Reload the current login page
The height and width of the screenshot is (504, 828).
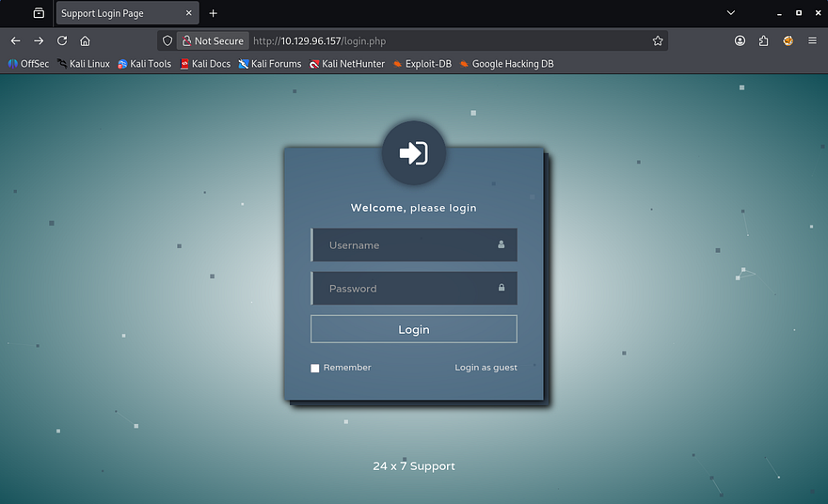point(62,41)
